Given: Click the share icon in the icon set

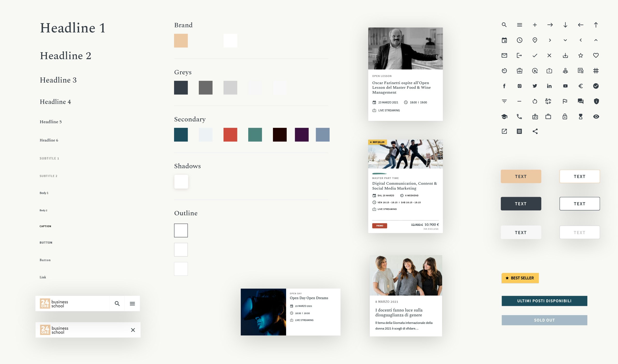Looking at the screenshot, I should click(x=535, y=131).
